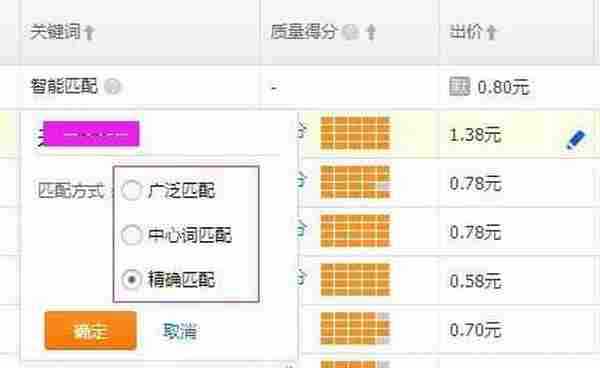Sort by 关键词 column arrow
This screenshot has height=368, width=600.
coord(89,33)
